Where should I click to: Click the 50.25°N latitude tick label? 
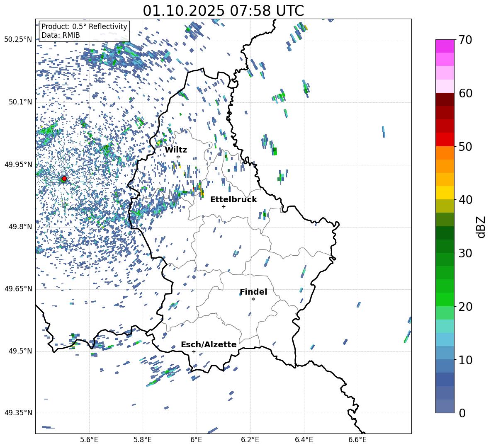(18, 40)
